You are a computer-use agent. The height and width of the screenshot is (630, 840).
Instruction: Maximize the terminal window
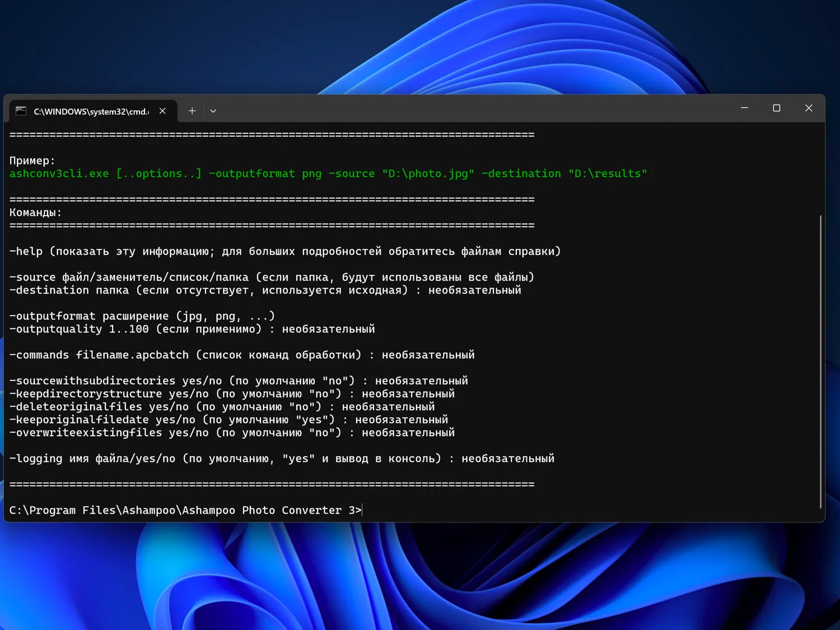pyautogui.click(x=776, y=108)
